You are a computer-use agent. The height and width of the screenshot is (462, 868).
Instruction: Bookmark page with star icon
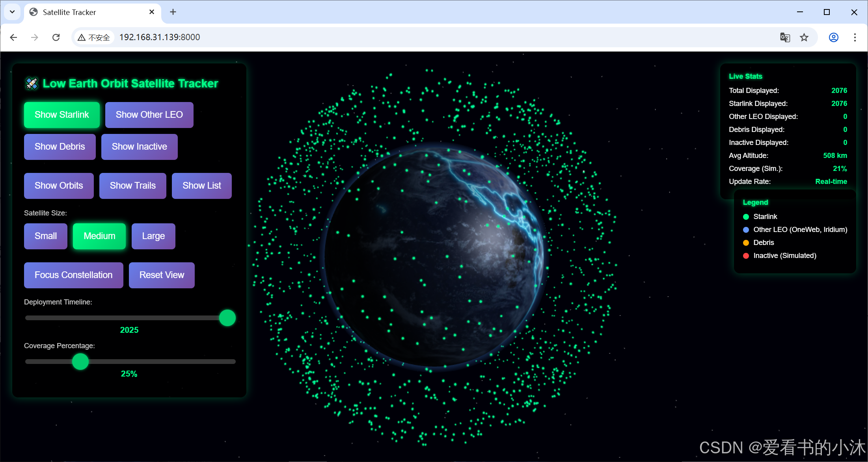804,37
